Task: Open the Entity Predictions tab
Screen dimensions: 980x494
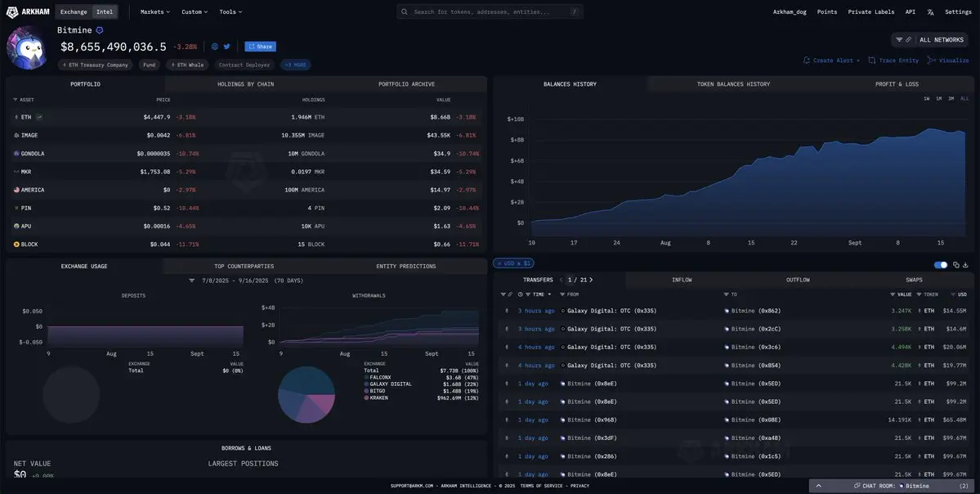Action: 405,267
